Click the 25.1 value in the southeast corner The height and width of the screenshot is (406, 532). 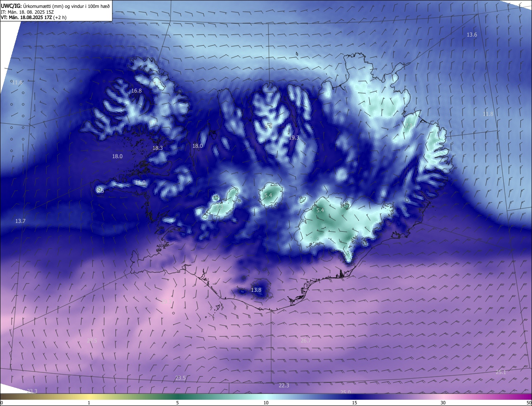[501, 372]
